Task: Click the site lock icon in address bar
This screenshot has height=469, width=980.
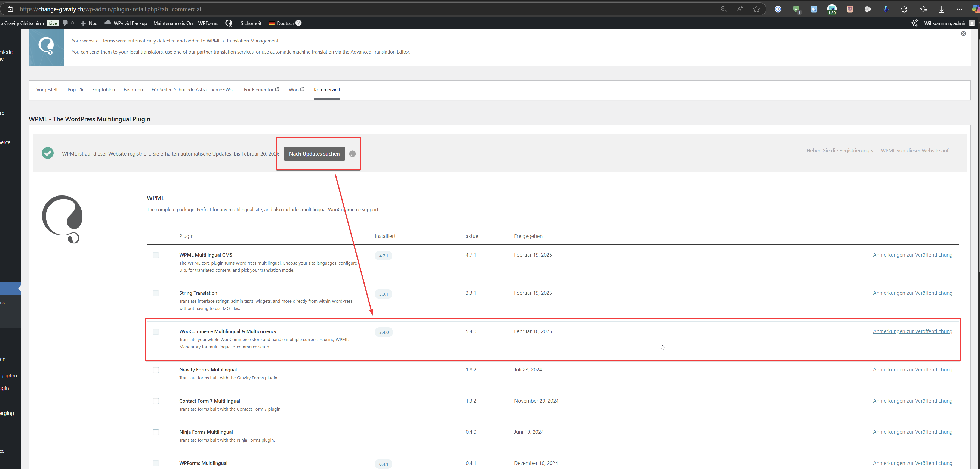Action: tap(10, 9)
